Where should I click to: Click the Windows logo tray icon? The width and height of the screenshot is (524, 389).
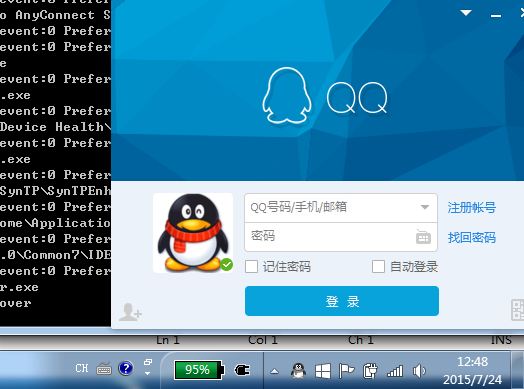(x=322, y=371)
